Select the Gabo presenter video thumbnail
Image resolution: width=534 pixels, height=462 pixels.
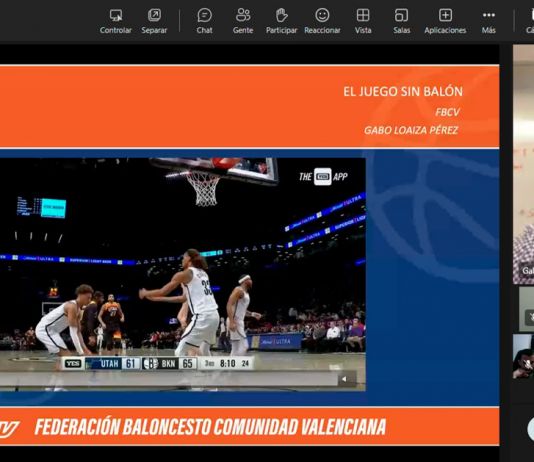(x=523, y=164)
